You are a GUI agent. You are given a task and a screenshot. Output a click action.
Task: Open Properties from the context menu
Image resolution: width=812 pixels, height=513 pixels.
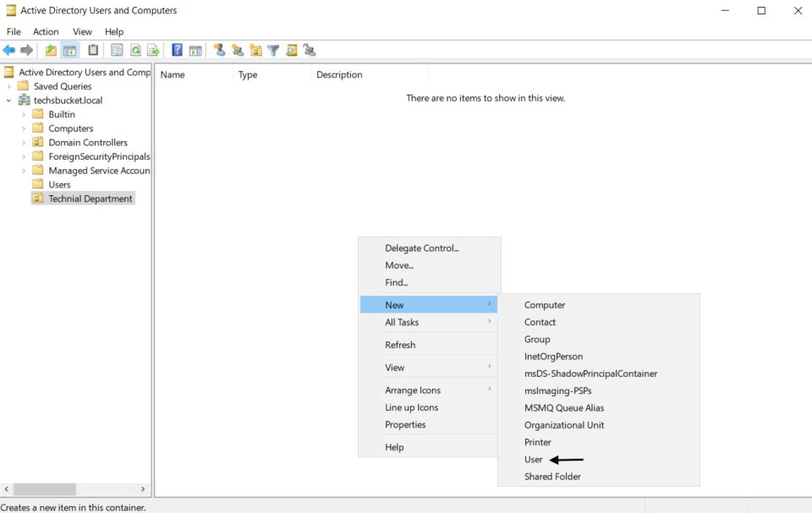pos(430,424)
